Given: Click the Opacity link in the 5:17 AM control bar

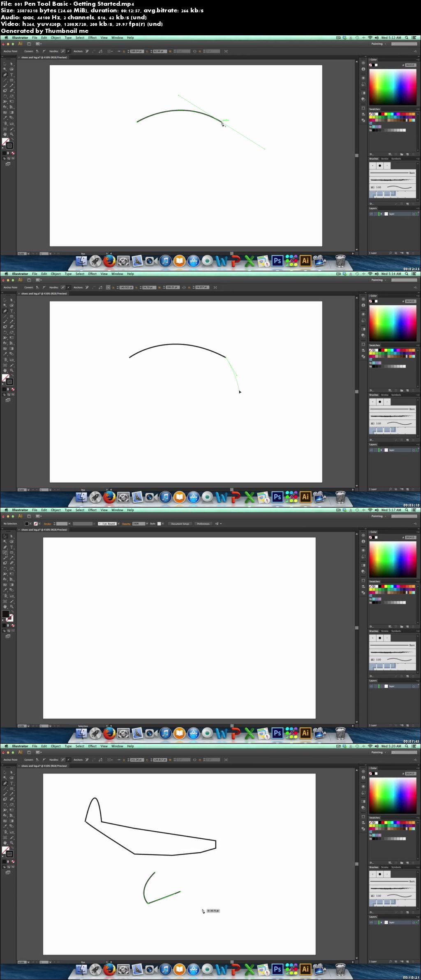Looking at the screenshot, I should tap(127, 524).
